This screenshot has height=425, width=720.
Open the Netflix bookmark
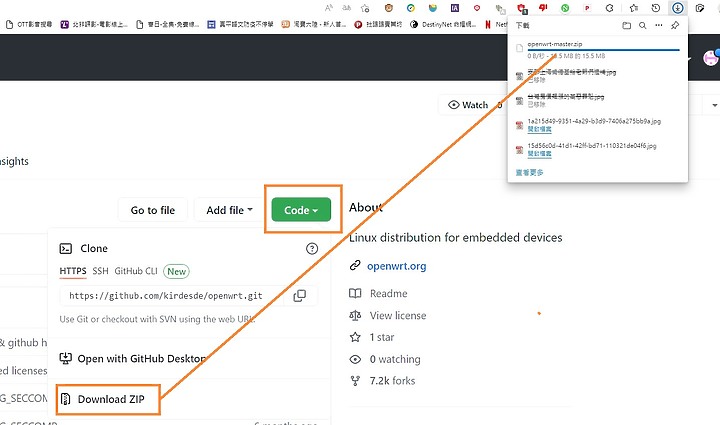pyautogui.click(x=495, y=24)
